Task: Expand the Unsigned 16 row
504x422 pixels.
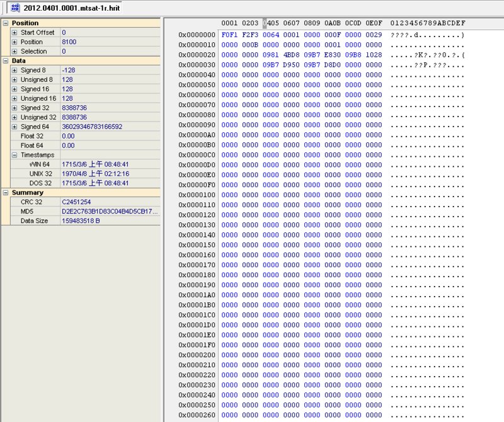Action: click(14, 98)
